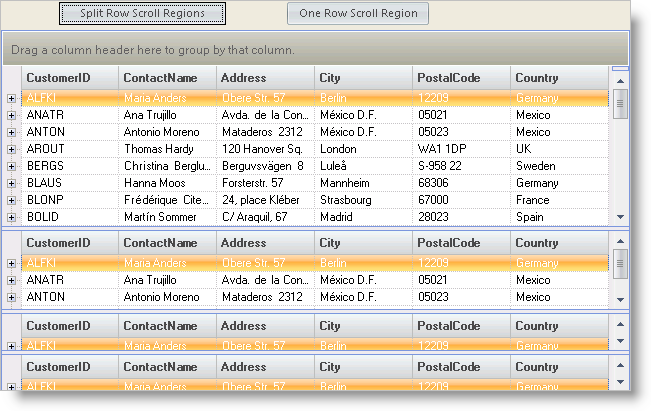The width and height of the screenshot is (651, 411).
Task: Expand the BERGS customer row
Action: (11, 166)
